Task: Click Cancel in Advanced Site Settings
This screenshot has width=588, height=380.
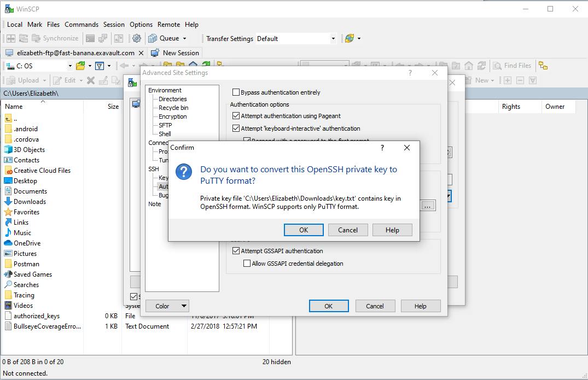Action: pyautogui.click(x=375, y=306)
